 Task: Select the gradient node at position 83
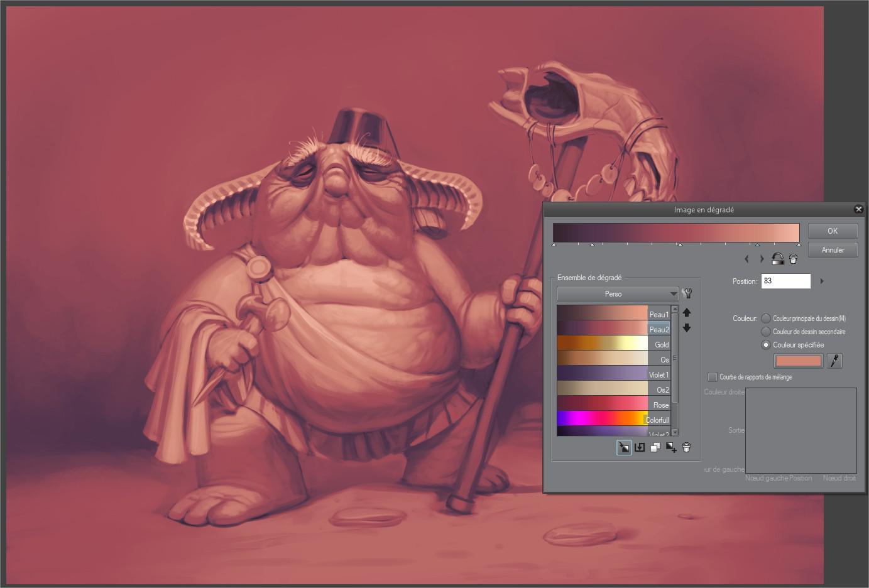coord(757,244)
